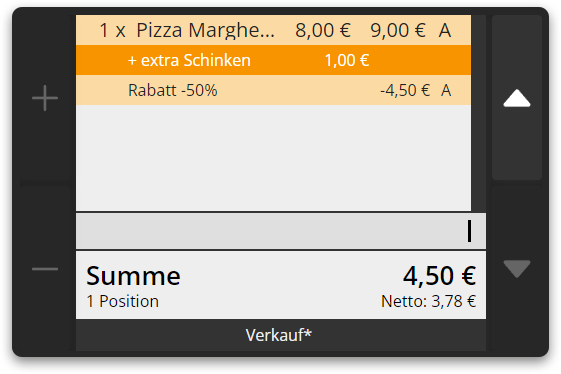This screenshot has width=561, height=374.
Task: Click tax code A on pizza row
Action: 445,30
